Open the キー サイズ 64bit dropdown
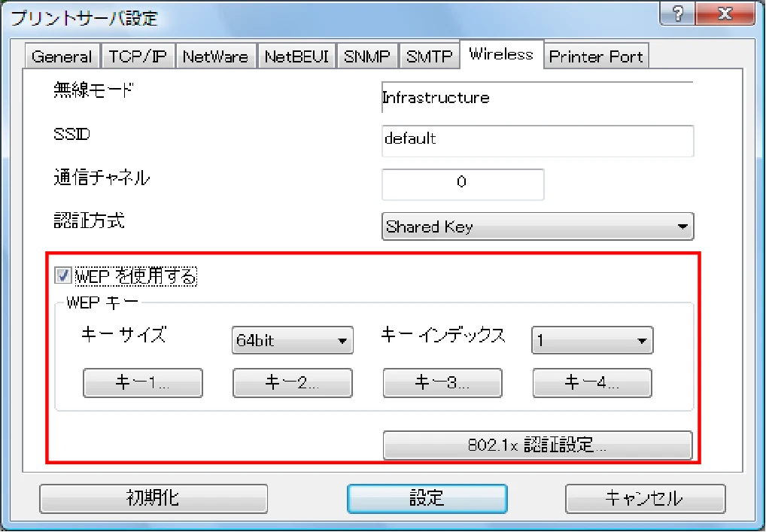The height and width of the screenshot is (532, 766). pos(292,340)
